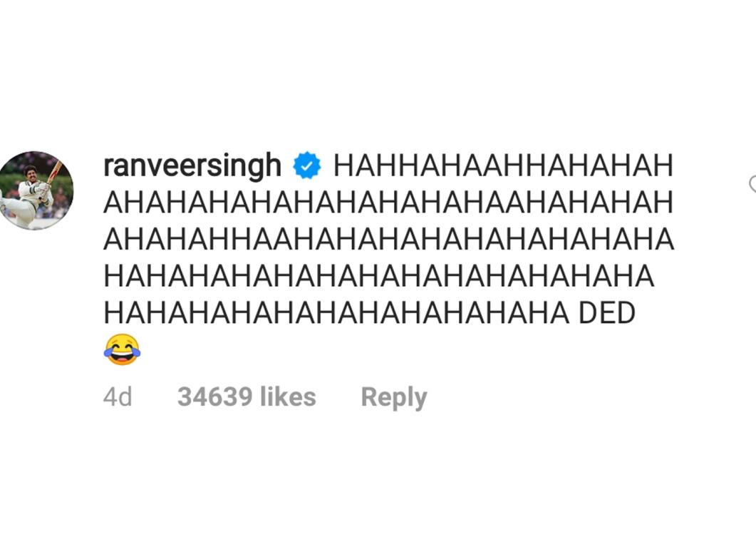Viewport: 756px width, 547px height.
Task: Expand replies under this comment
Action: 394,397
